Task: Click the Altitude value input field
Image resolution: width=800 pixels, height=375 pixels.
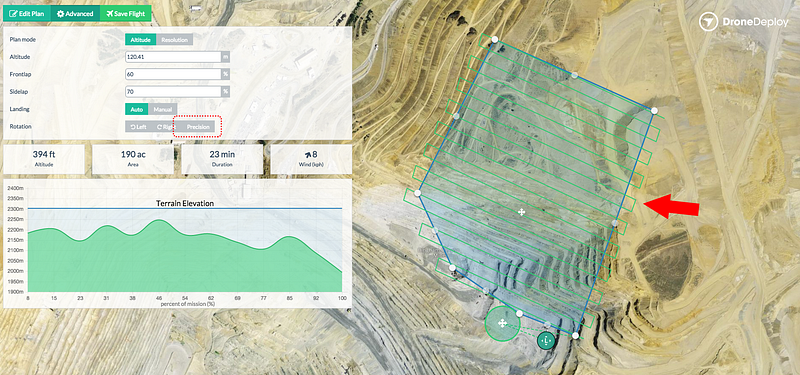Action: click(x=173, y=57)
